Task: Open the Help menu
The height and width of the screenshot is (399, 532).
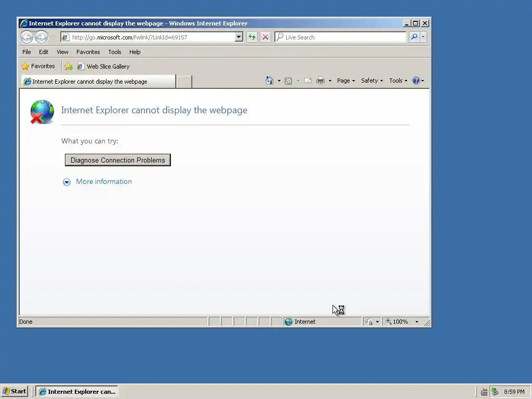Action: [x=135, y=52]
